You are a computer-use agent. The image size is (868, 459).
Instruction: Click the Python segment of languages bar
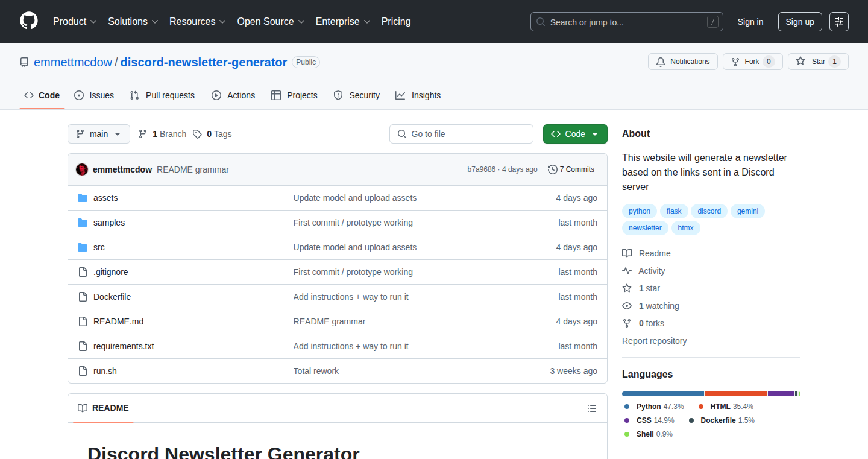click(x=663, y=394)
